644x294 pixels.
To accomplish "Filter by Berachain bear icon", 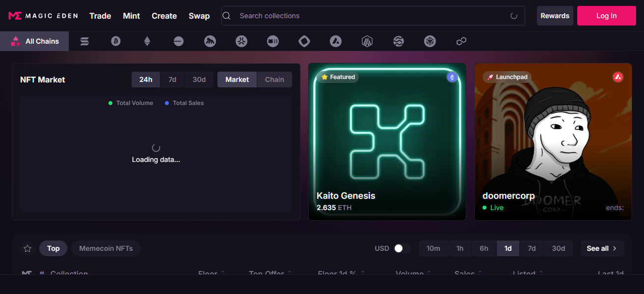I will click(273, 41).
